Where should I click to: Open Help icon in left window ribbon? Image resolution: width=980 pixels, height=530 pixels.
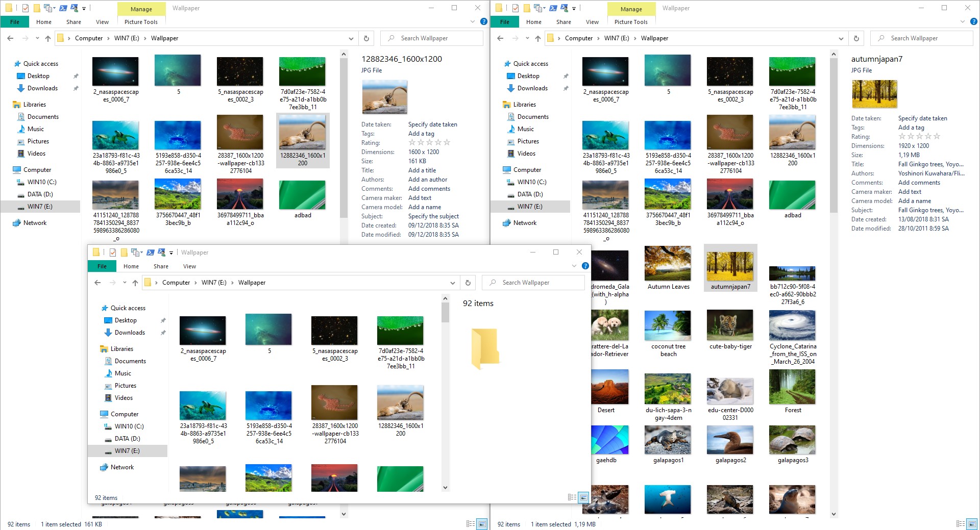coord(484,21)
